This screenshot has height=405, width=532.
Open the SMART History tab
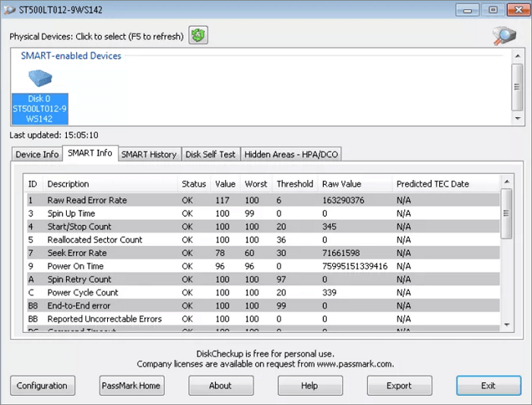click(149, 154)
